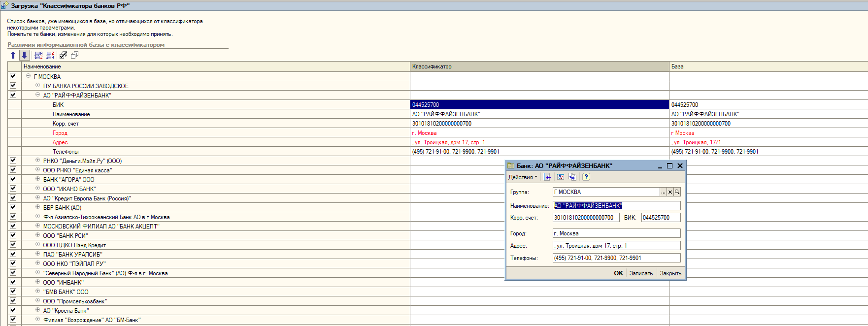
Task: Minimize the bank dialog window
Action: 660,166
